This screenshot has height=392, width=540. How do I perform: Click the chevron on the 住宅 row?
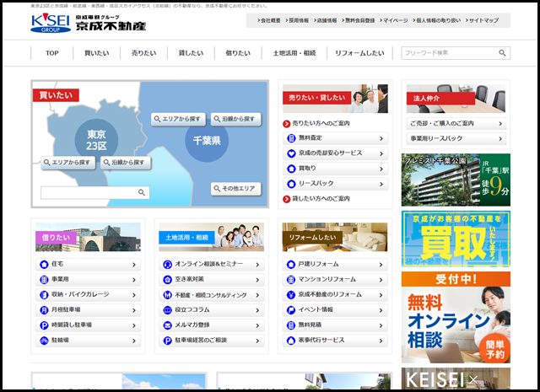pos(134,265)
